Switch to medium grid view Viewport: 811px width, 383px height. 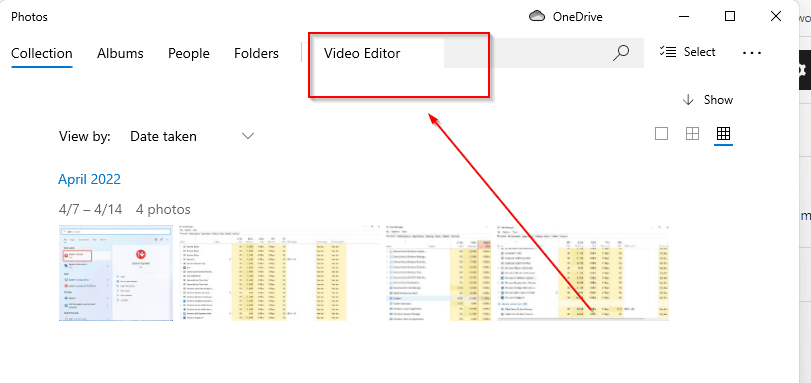(692, 134)
